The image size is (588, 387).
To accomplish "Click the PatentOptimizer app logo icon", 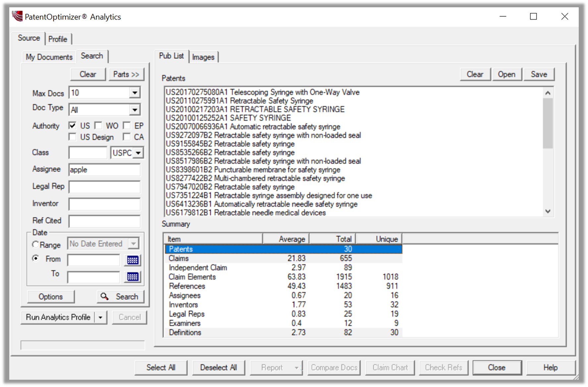I will click(x=17, y=16).
